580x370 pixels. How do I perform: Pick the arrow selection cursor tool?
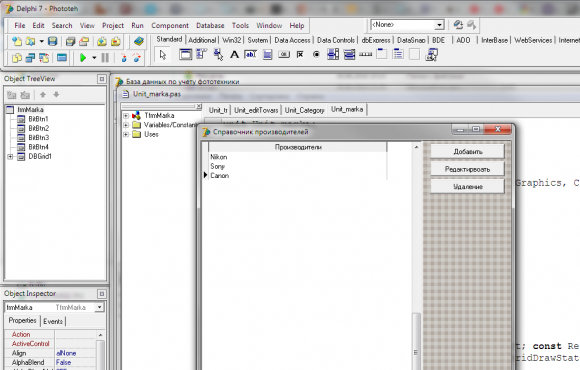click(163, 55)
